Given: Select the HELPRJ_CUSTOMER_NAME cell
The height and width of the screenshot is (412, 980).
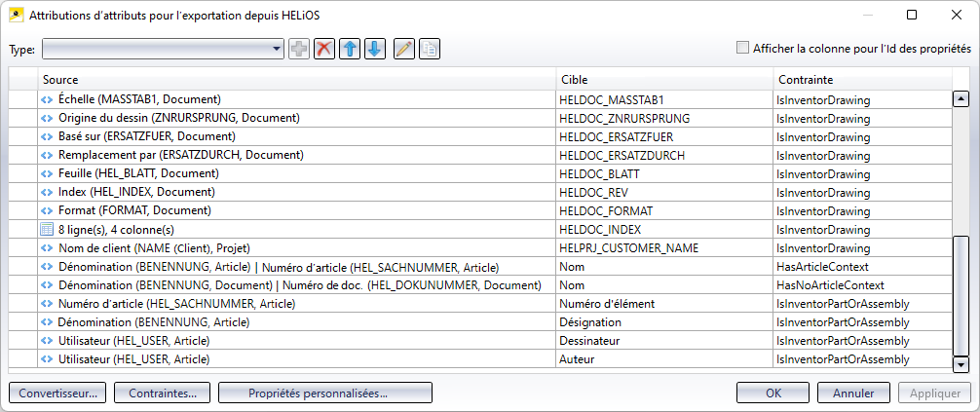Looking at the screenshot, I should [x=664, y=247].
